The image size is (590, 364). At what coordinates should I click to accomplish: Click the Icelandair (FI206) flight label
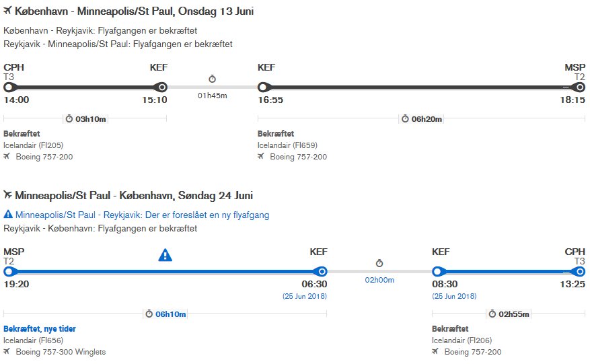[462, 340]
